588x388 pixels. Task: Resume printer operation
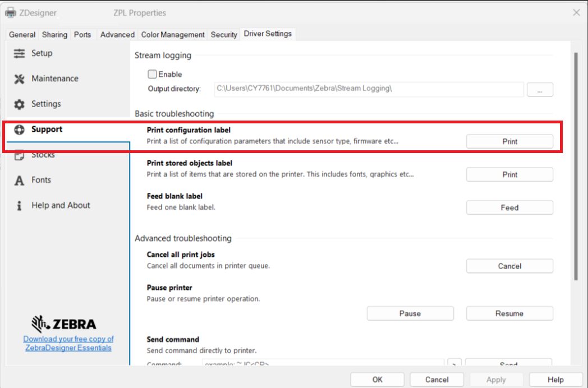coord(509,313)
